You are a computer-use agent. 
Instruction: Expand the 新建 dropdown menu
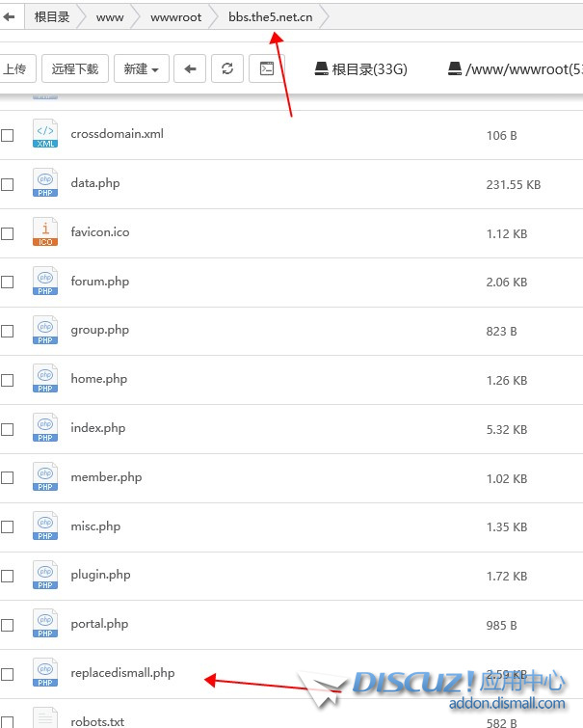[142, 69]
